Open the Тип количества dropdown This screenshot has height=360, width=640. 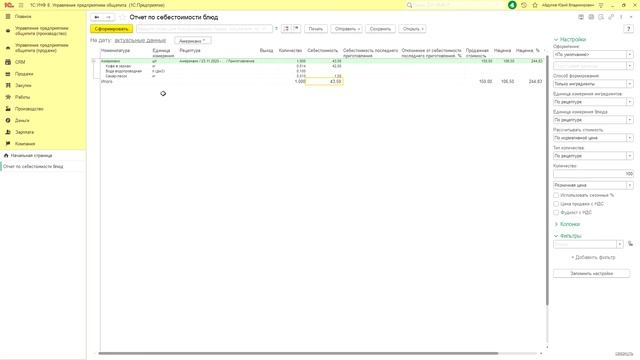630,156
